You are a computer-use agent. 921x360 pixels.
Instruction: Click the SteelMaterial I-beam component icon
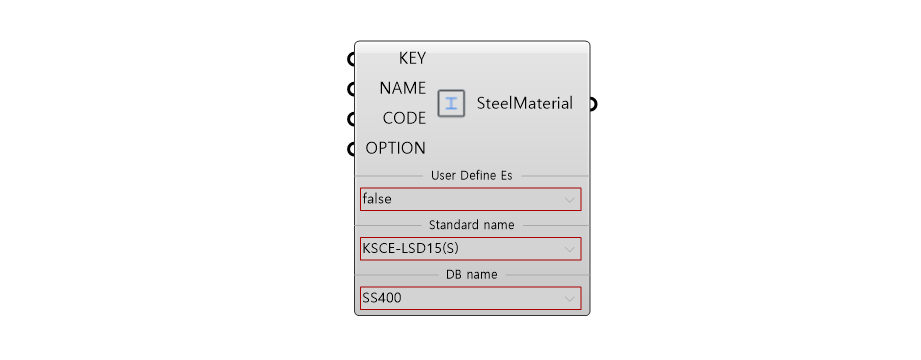click(x=451, y=104)
